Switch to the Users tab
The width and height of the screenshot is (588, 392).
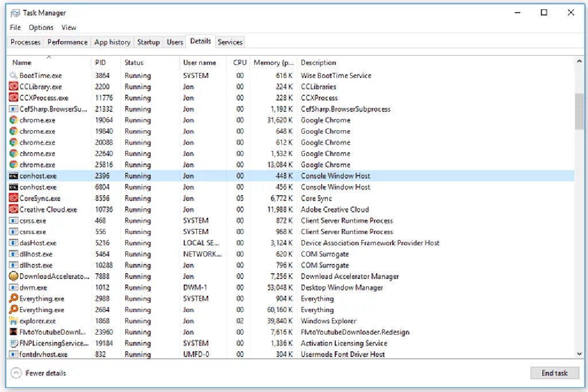click(175, 42)
